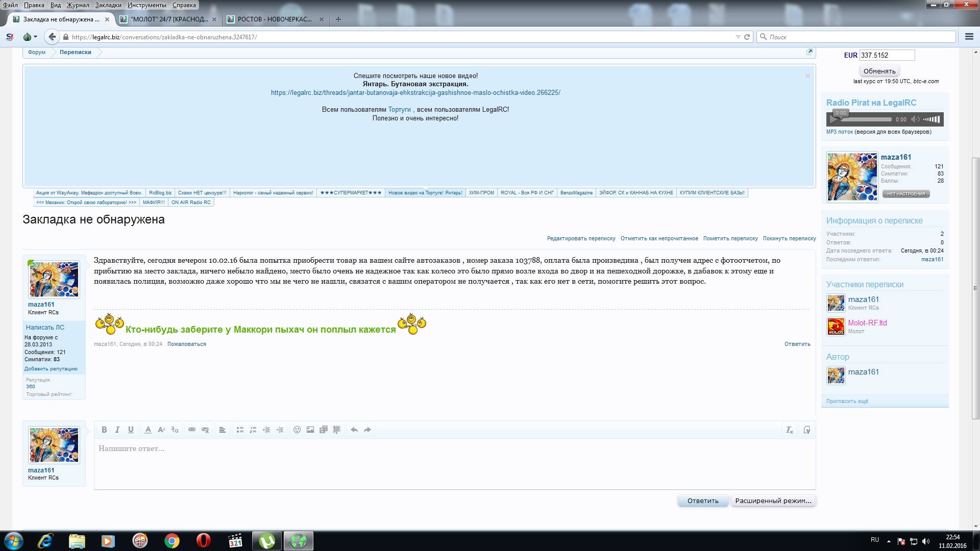Switch to the РОСТОВ - НОВОЧЕРКАС tab

tap(275, 19)
